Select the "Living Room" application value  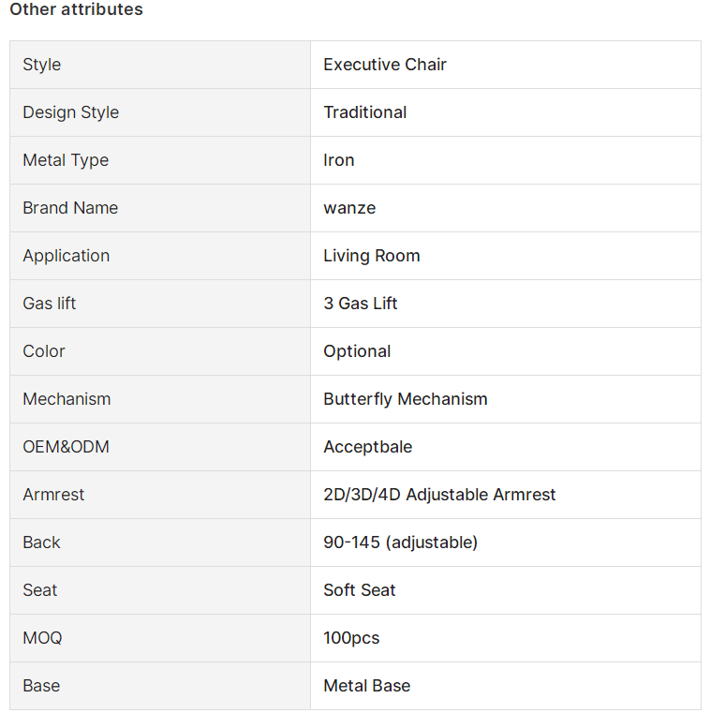point(371,256)
